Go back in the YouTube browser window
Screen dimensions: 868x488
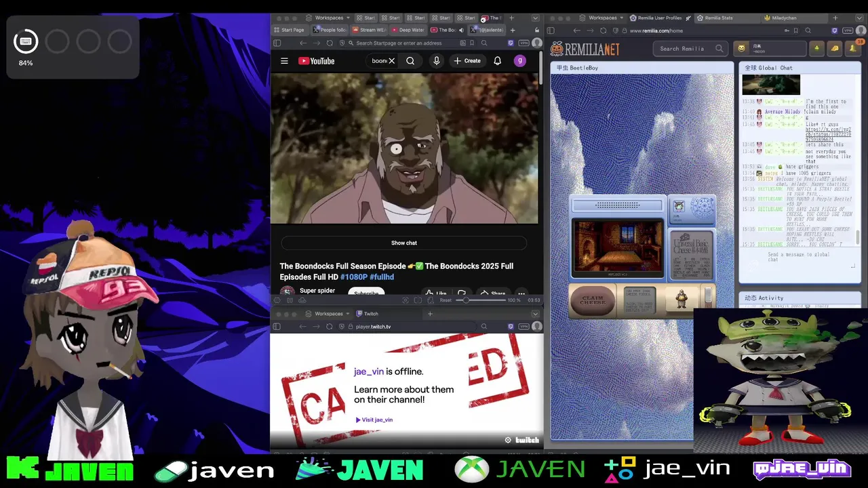(x=303, y=43)
